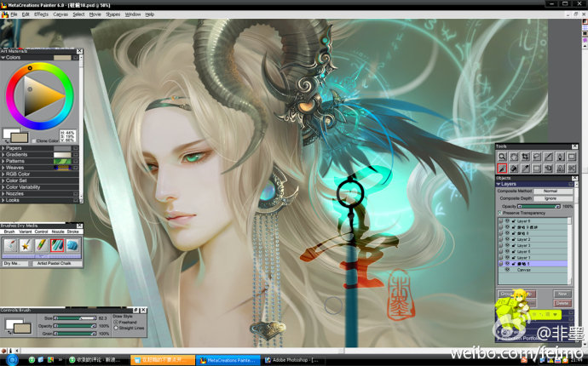Image resolution: width=588 pixels, height=366 pixels.
Task: Choose the Dry Media chalk brush icon
Action: (x=57, y=245)
